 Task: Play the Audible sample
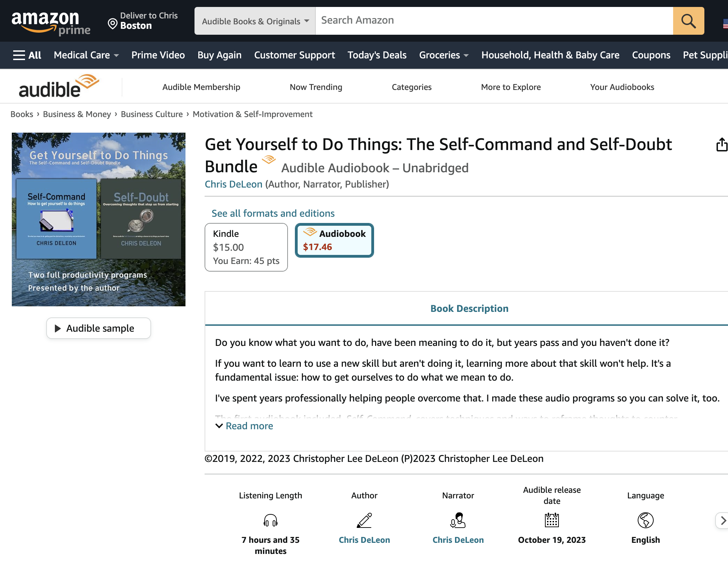[98, 328]
